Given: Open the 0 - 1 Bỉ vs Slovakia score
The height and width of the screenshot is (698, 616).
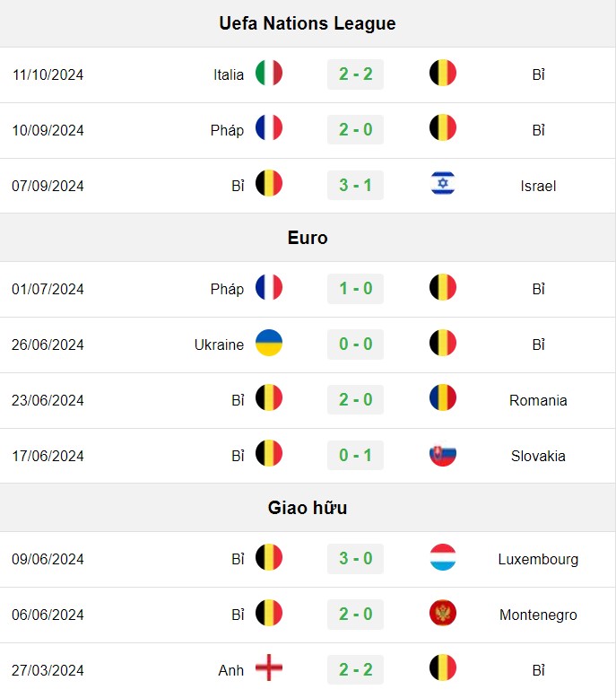Looking at the screenshot, I should pyautogui.click(x=355, y=455).
